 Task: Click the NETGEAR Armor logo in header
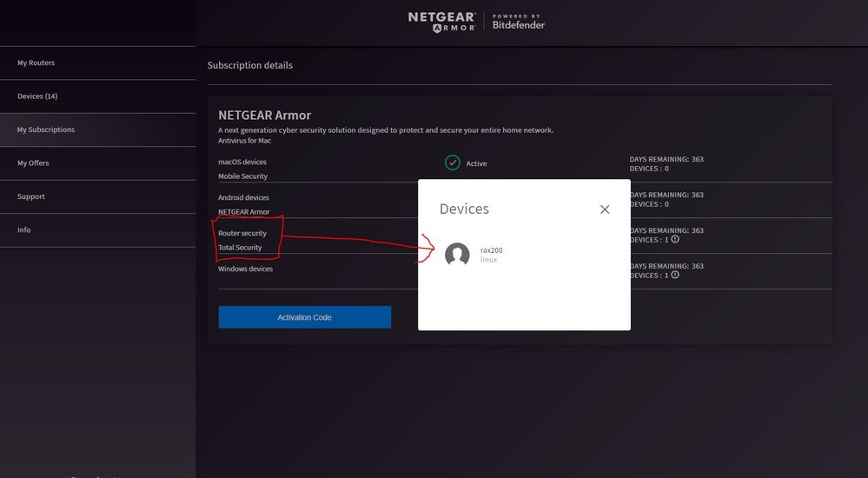click(441, 22)
